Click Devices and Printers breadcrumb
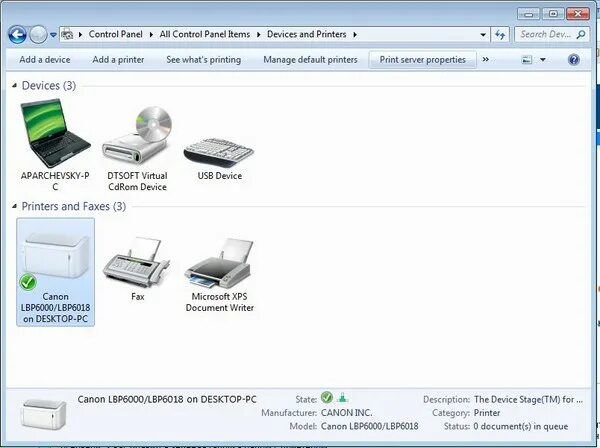This screenshot has height=448, width=600. point(307,34)
